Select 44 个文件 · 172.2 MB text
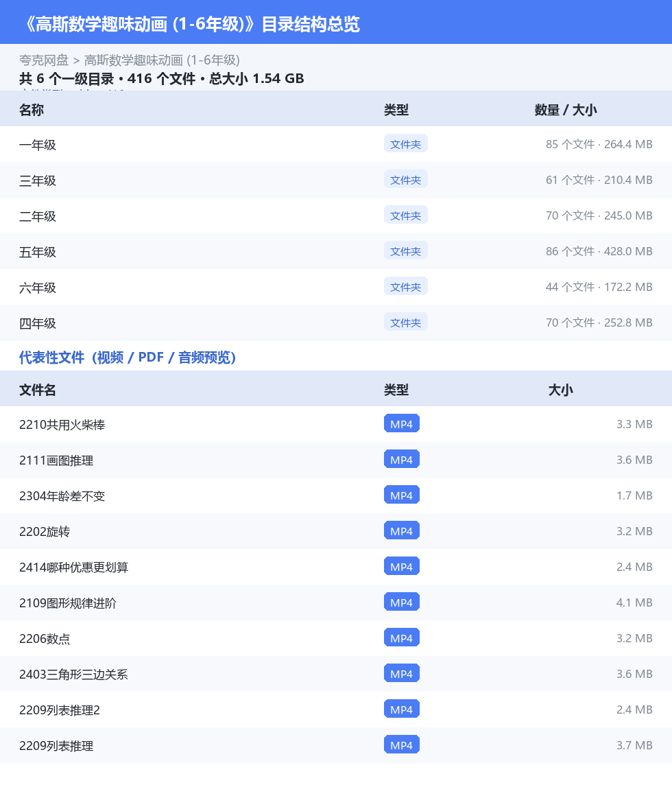The width and height of the screenshot is (672, 785). point(599,287)
